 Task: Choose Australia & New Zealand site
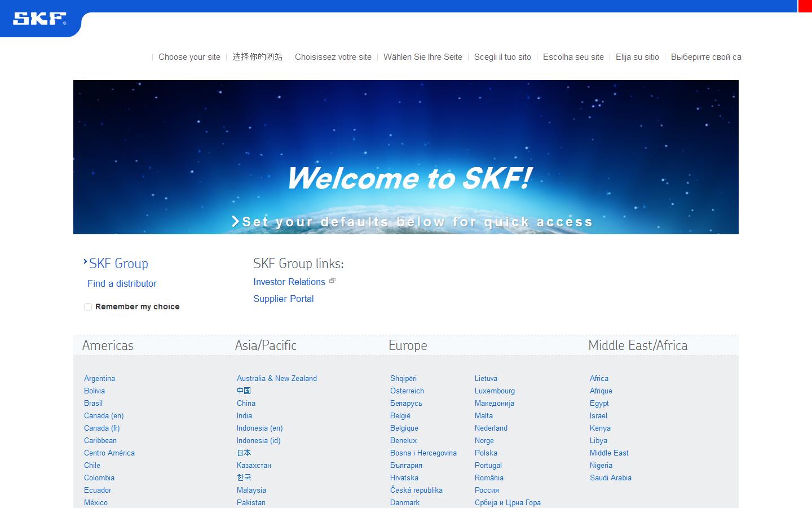pos(276,378)
